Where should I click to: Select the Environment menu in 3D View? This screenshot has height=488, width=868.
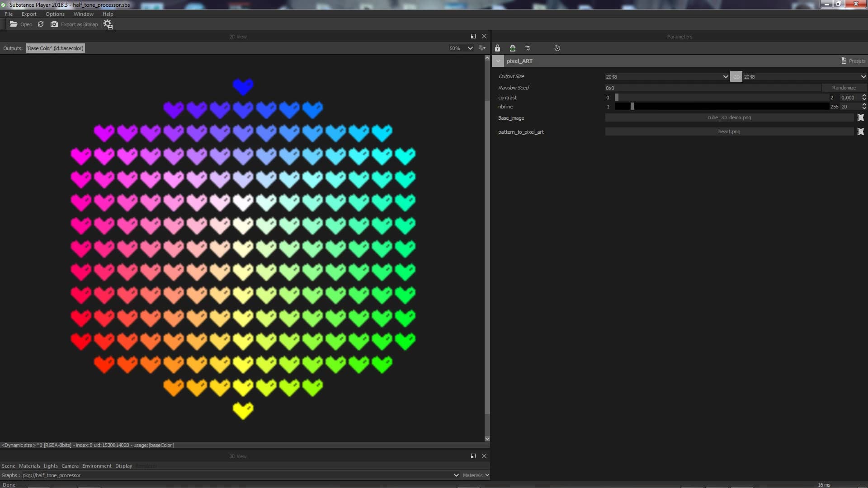[97, 466]
